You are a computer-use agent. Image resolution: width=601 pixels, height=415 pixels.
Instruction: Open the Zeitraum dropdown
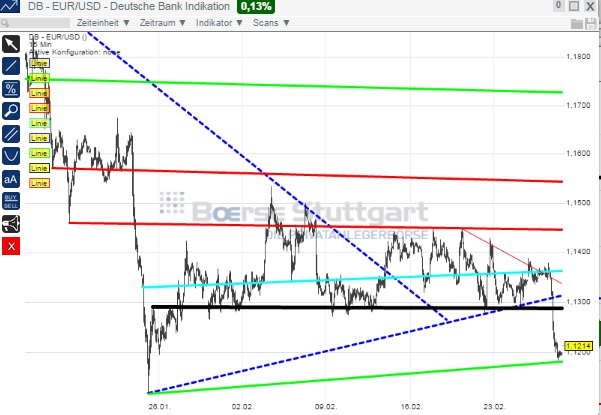(x=163, y=23)
